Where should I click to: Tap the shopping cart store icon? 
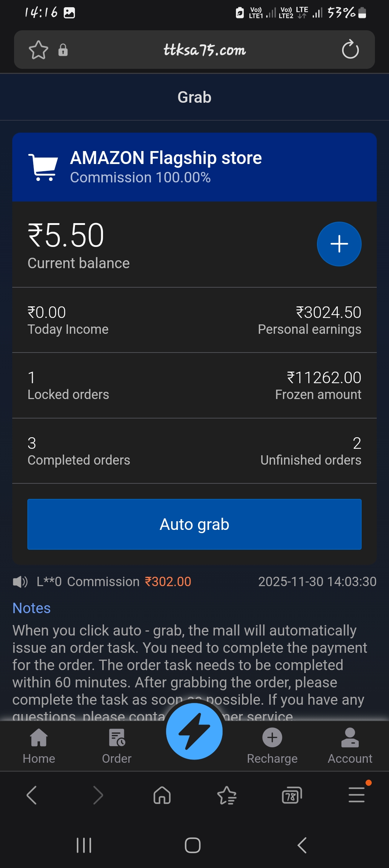click(43, 167)
